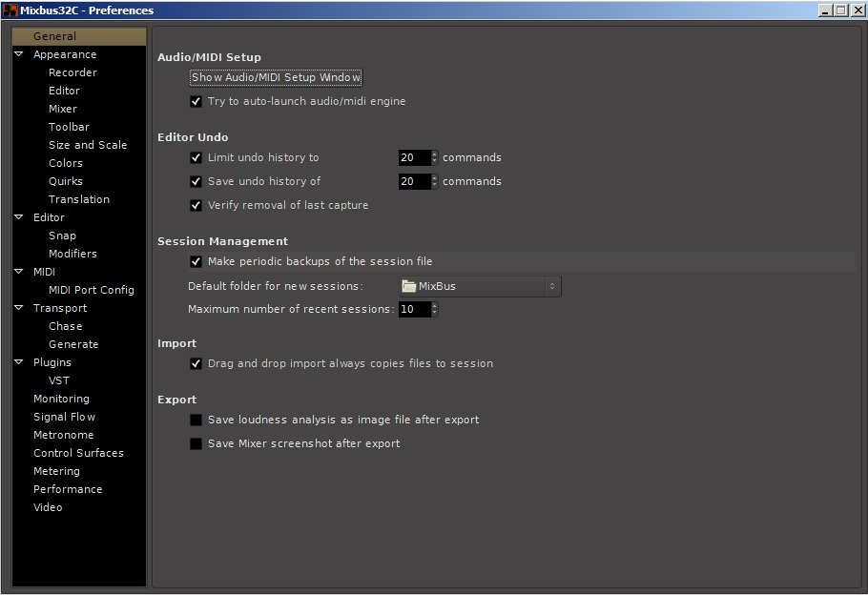This screenshot has width=868, height=595.
Task: Toggle Limit undo history checkbox
Action: 196,157
